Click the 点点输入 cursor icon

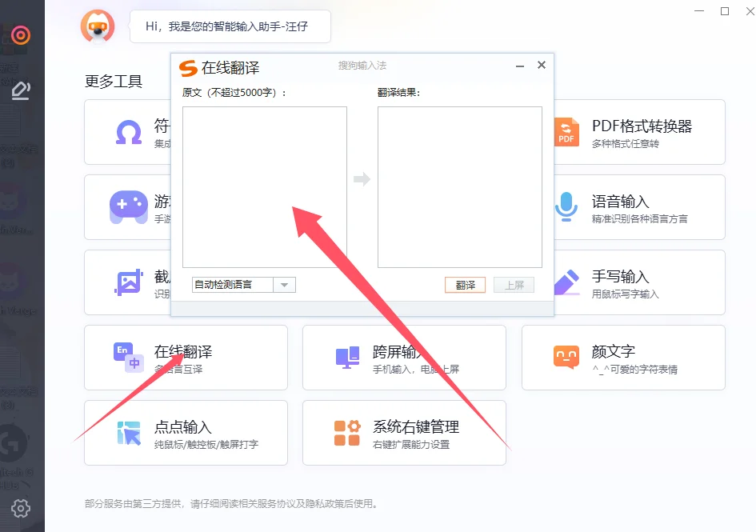coord(128,433)
